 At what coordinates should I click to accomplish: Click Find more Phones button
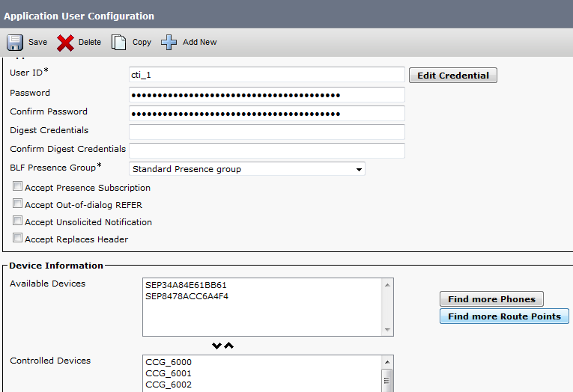point(491,299)
